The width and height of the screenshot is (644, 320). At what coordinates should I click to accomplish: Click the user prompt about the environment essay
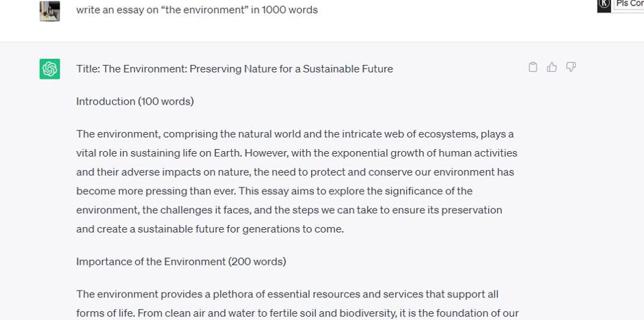[197, 10]
